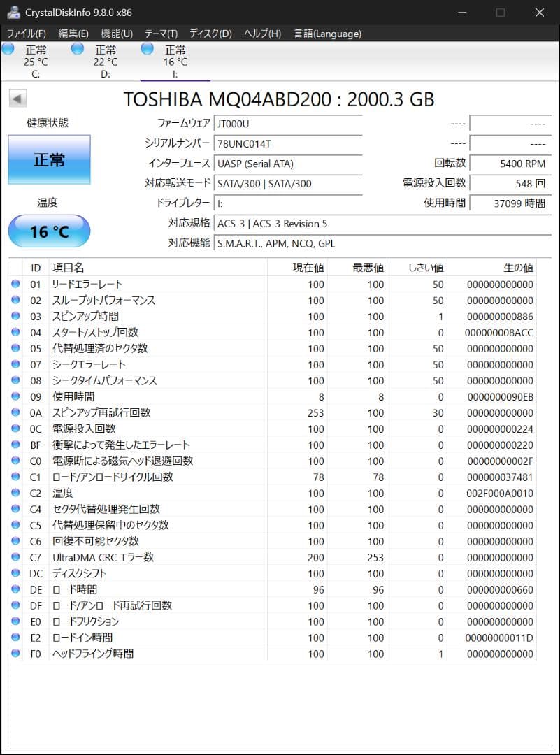The width and height of the screenshot is (560, 755).
Task: Click raw value 002F000A0010 in 温度 row
Action: click(x=500, y=493)
